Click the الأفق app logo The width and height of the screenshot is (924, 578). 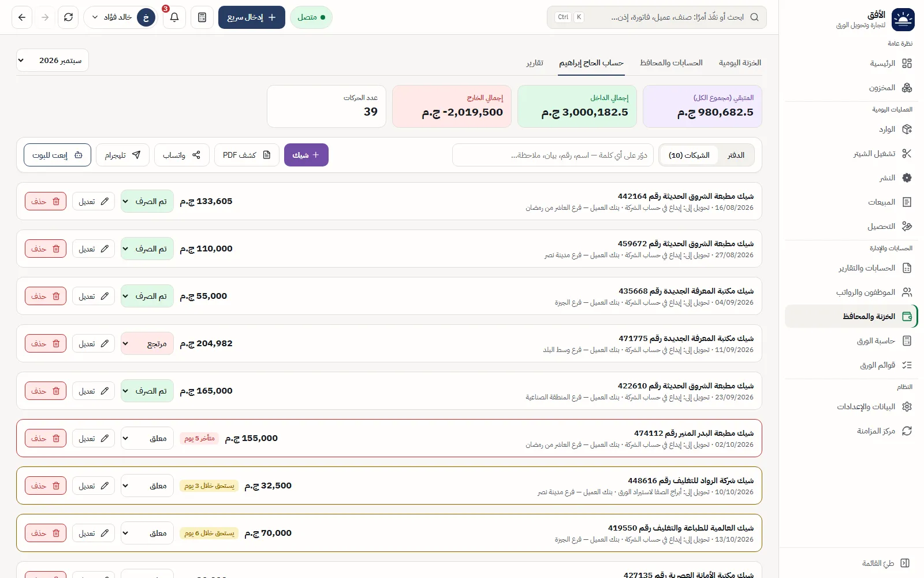903,20
